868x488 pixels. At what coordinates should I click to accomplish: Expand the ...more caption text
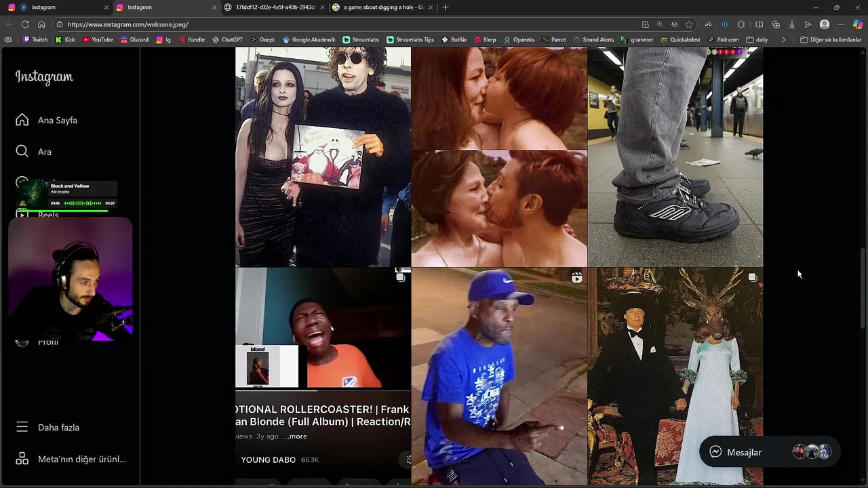295,436
